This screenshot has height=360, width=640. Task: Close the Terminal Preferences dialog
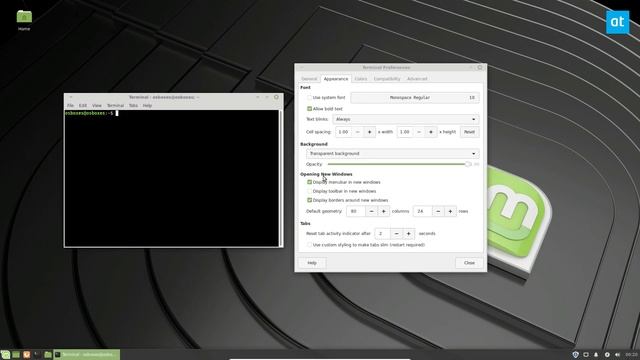tap(469, 263)
